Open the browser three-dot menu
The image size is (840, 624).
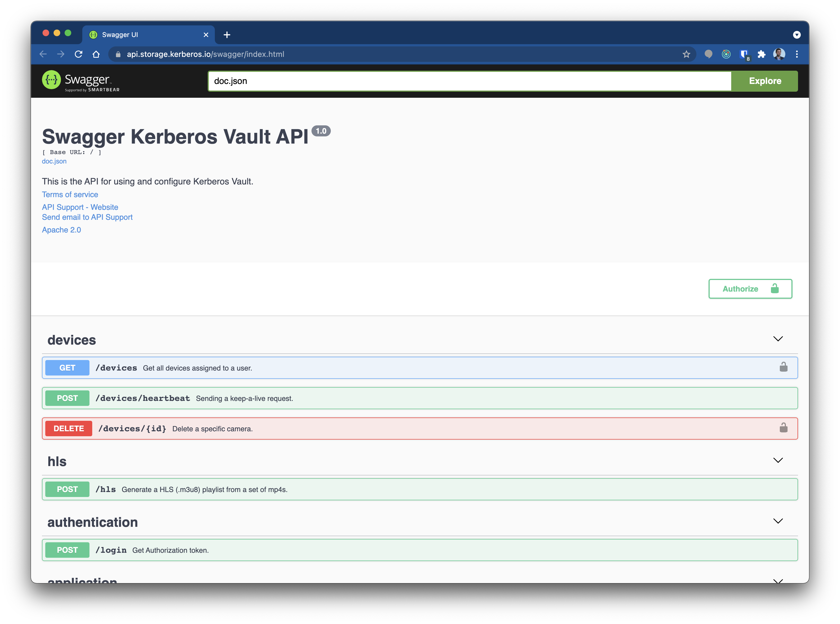pos(797,54)
